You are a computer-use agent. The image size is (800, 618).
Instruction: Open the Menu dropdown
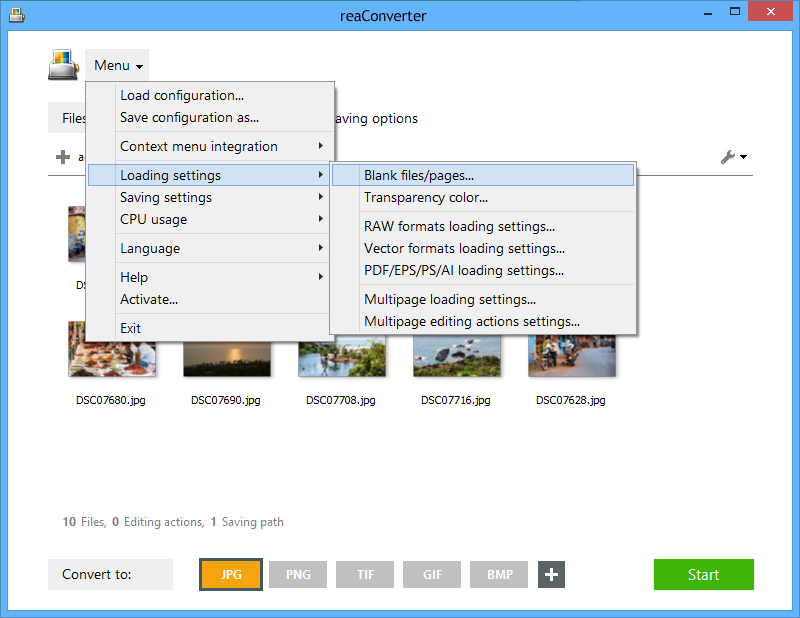tap(118, 65)
